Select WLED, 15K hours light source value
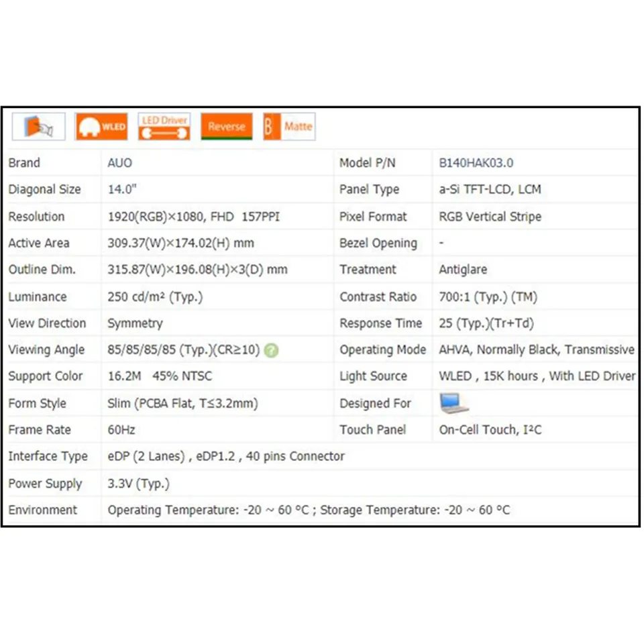 point(537,376)
